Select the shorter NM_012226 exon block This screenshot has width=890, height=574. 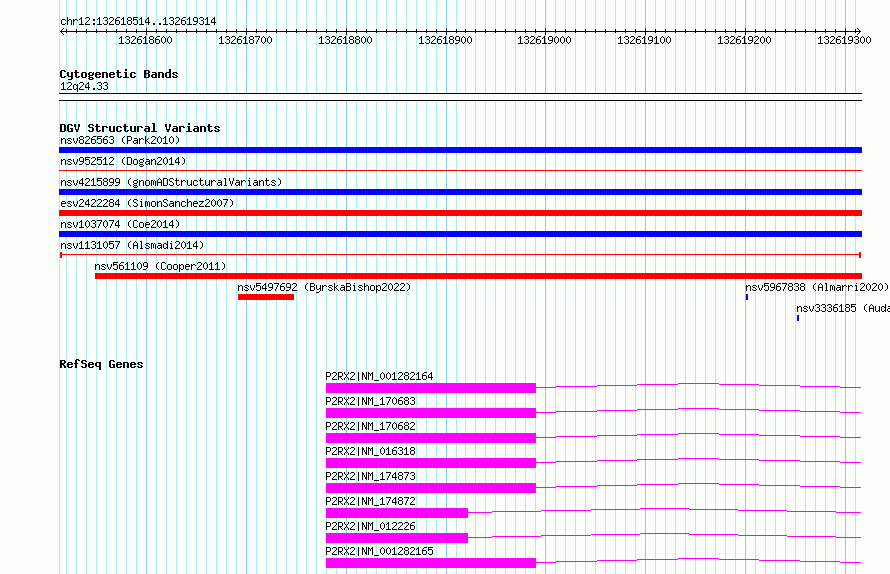point(397,538)
